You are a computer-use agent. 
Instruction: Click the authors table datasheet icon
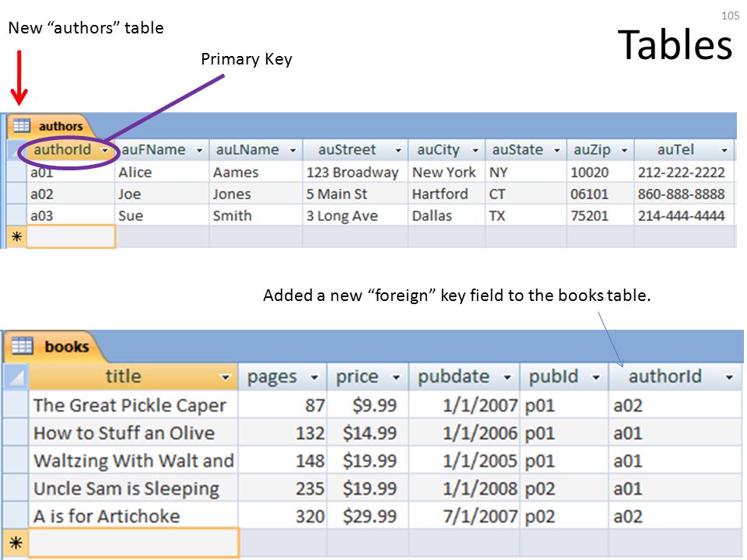coord(22,126)
